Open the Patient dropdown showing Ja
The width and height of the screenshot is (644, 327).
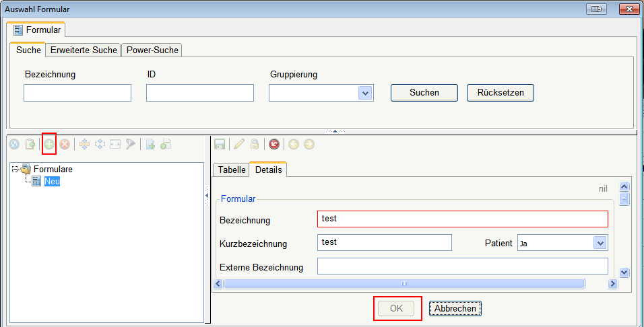click(600, 243)
